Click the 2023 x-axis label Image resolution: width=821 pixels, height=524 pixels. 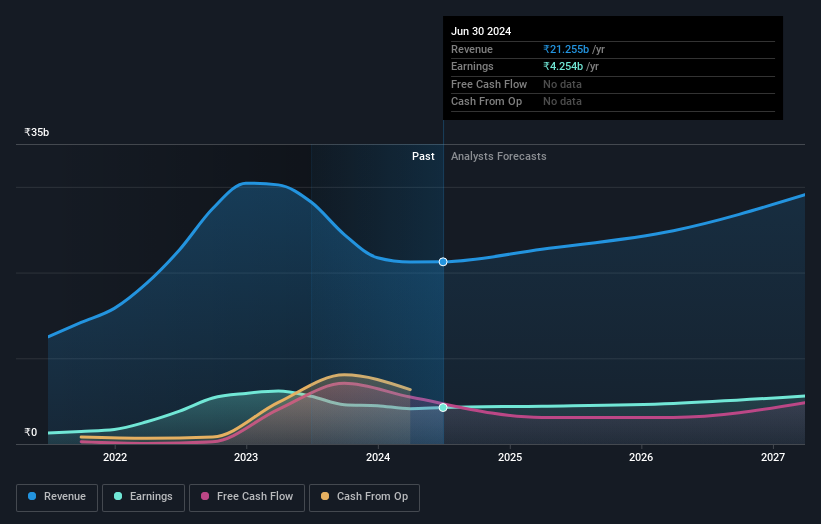pyautogui.click(x=246, y=458)
